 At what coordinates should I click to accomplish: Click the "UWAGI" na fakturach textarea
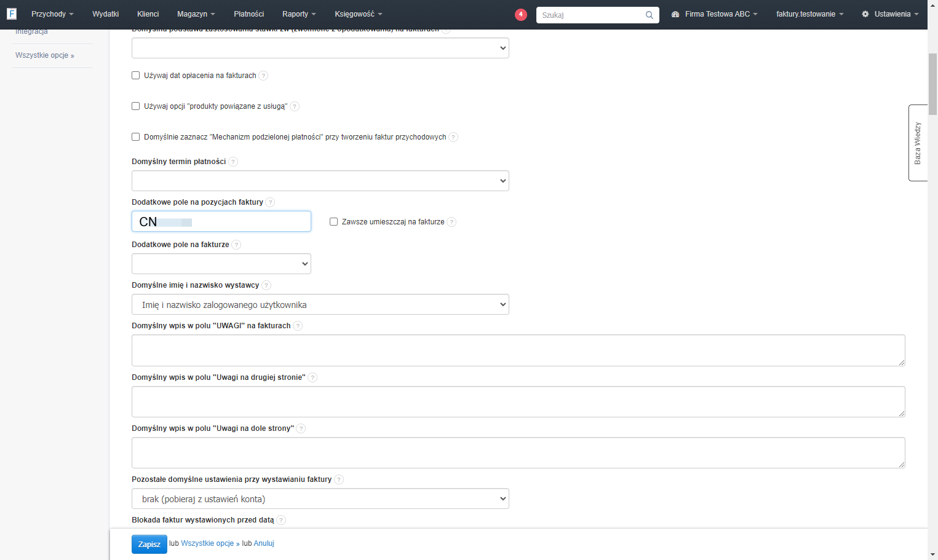[519, 350]
